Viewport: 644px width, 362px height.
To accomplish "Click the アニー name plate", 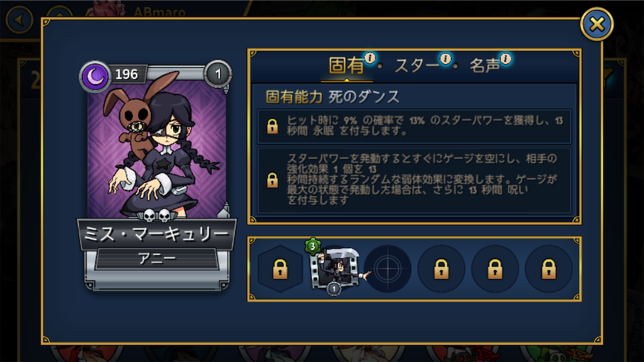I will tap(157, 258).
